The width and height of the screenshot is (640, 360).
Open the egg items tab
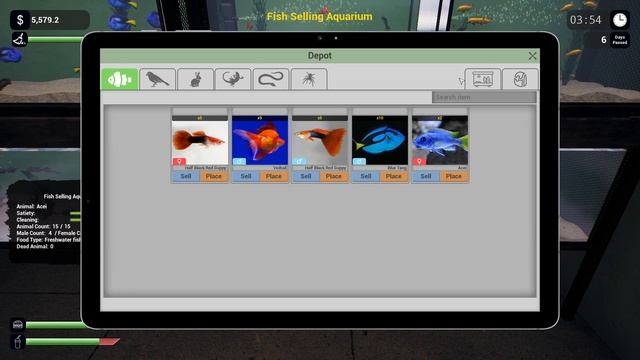pos(520,79)
